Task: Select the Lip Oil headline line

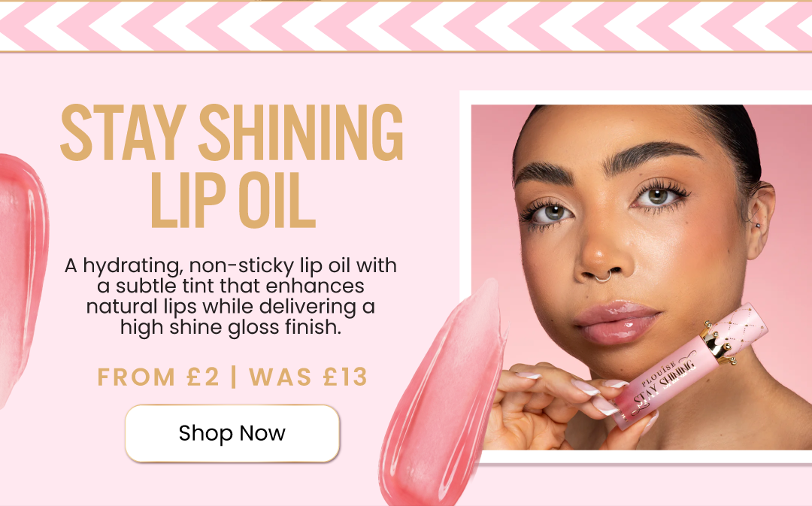Action: click(x=233, y=200)
